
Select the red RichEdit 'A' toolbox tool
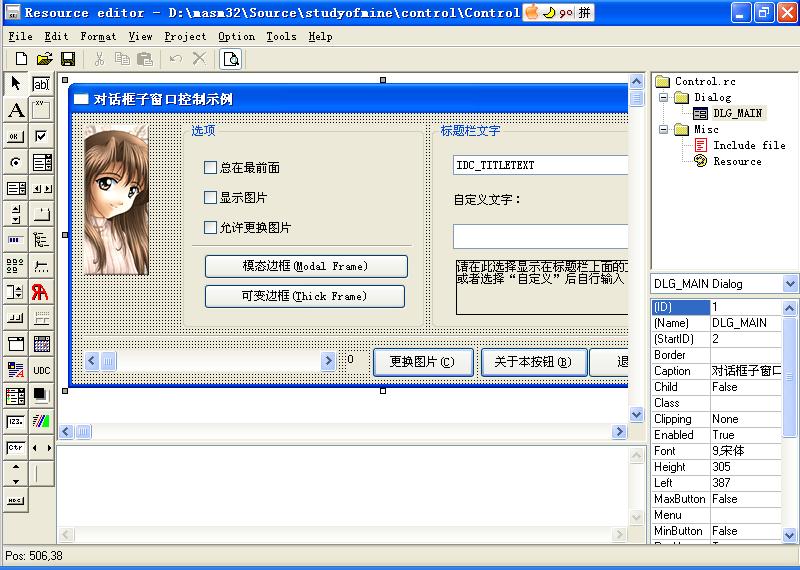click(41, 292)
